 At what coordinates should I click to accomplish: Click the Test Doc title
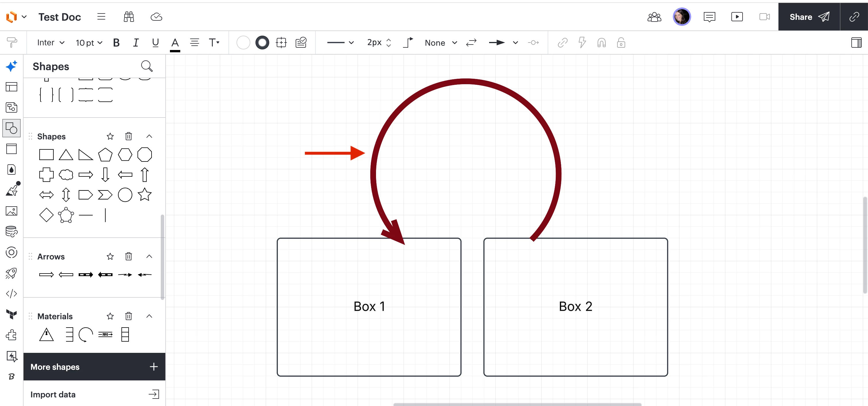pyautogui.click(x=60, y=17)
